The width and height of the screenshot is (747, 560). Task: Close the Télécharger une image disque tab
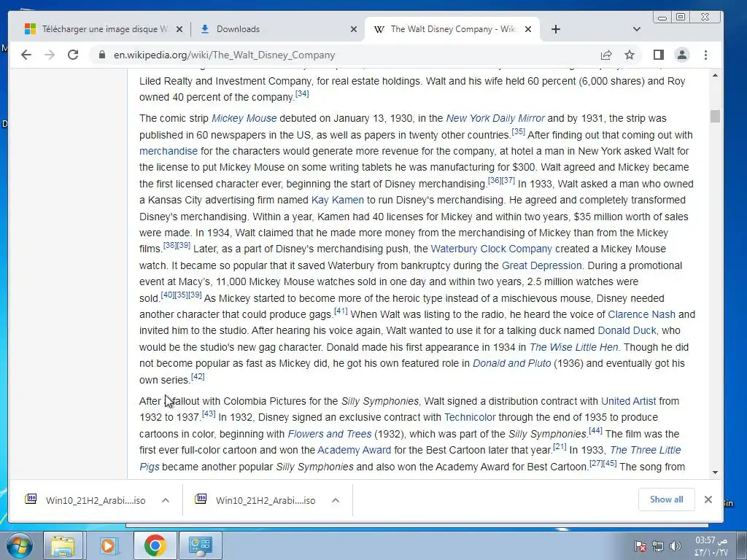[179, 29]
